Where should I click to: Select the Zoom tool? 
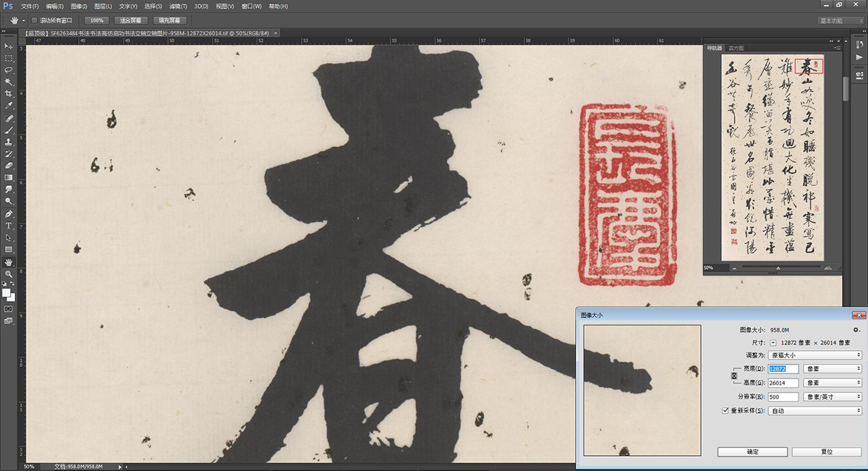[x=9, y=274]
